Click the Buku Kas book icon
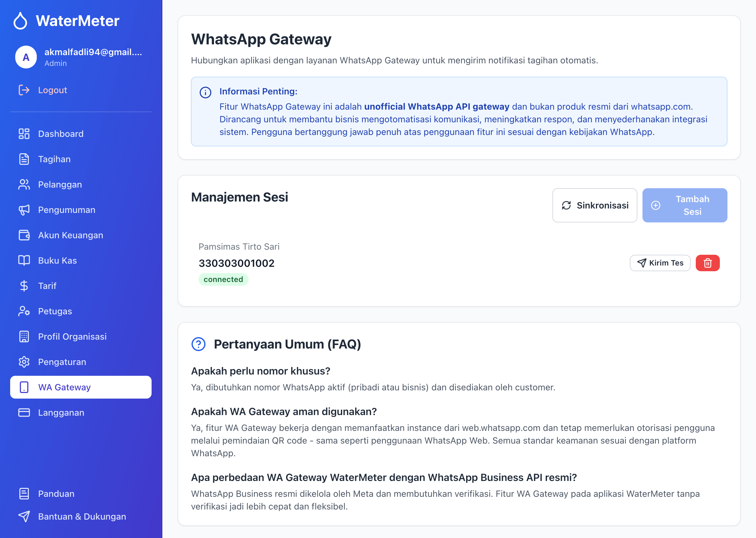Viewport: 756px width, 538px height. coord(24,260)
